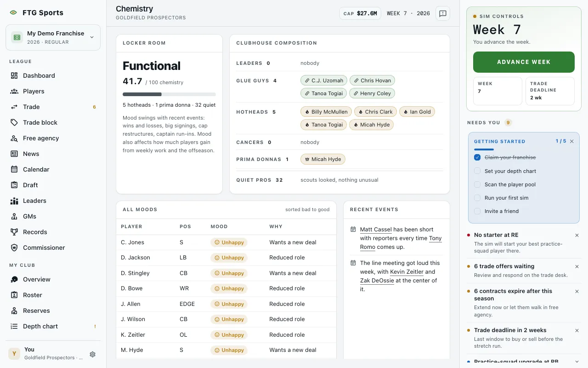
Task: Open the Zak DeOssie player link
Action: [377, 281]
